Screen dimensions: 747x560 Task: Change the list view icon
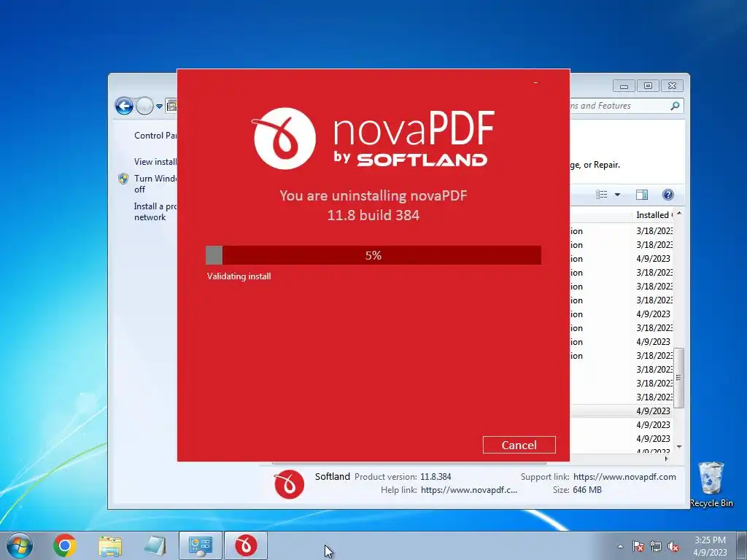coord(602,194)
